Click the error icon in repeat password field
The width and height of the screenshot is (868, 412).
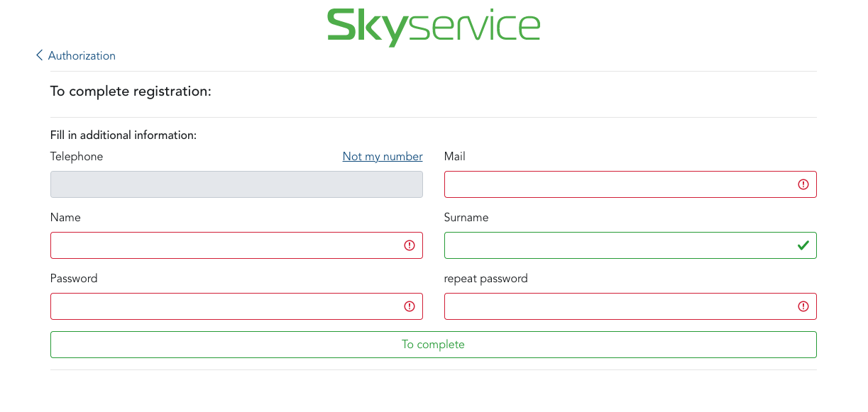tap(803, 306)
